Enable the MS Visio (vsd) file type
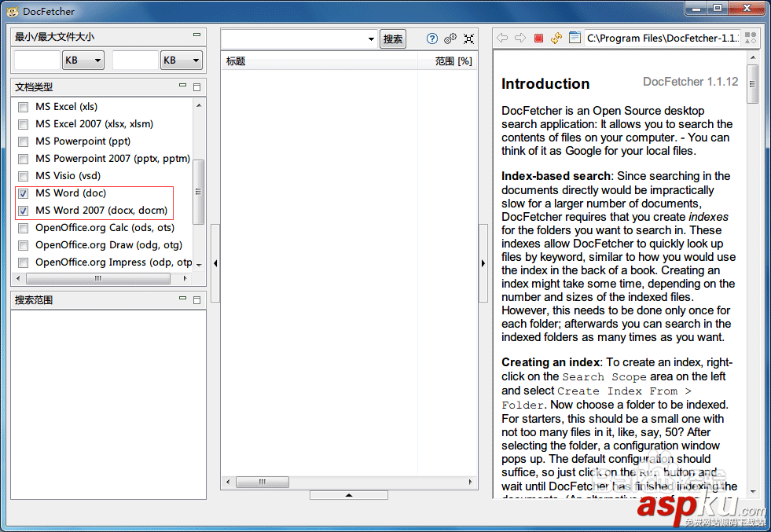The height and width of the screenshot is (532, 771). coord(23,175)
